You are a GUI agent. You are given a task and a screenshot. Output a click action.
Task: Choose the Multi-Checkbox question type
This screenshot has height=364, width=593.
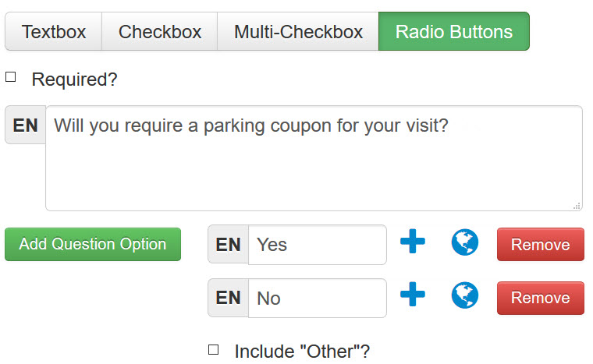point(298,31)
